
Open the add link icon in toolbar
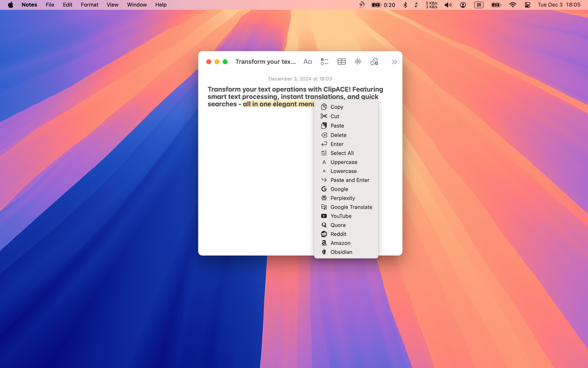coord(374,62)
